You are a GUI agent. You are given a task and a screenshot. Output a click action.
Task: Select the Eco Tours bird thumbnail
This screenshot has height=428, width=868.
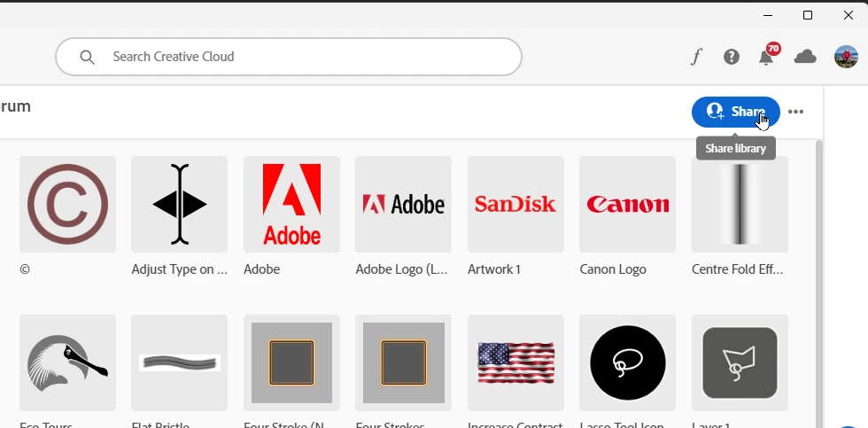click(67, 362)
